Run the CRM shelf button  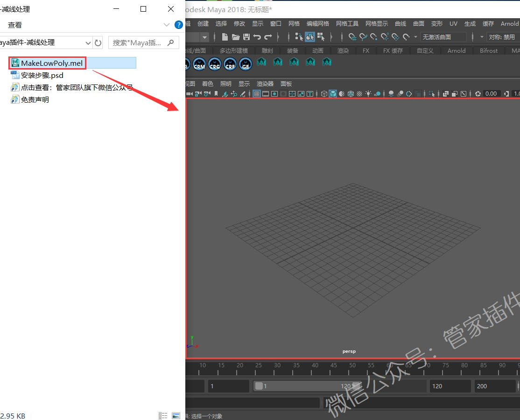click(199, 63)
